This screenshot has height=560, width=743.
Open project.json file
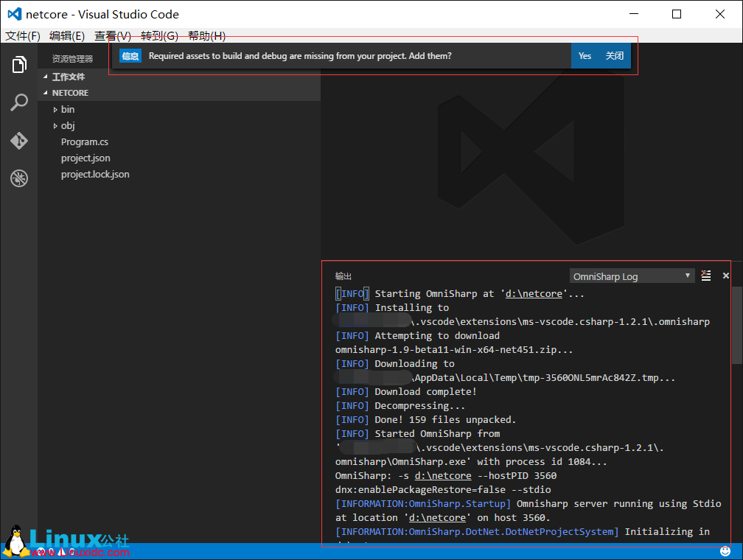pos(86,158)
